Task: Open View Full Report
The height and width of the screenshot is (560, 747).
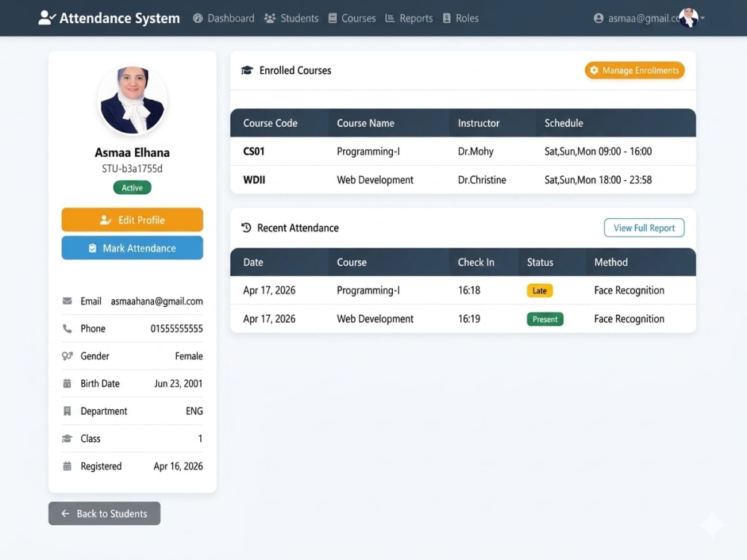Action: [x=644, y=228]
